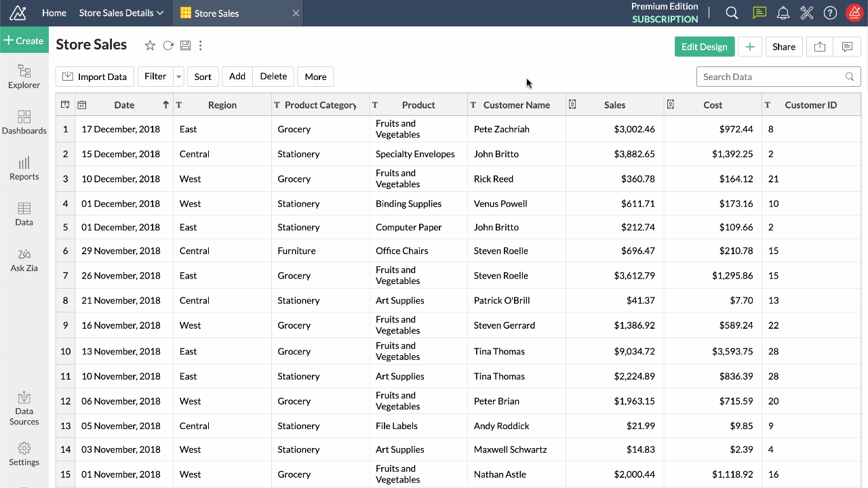This screenshot has height=488, width=868.
Task: Open the Dashboards sidebar icon
Action: pos(24,123)
